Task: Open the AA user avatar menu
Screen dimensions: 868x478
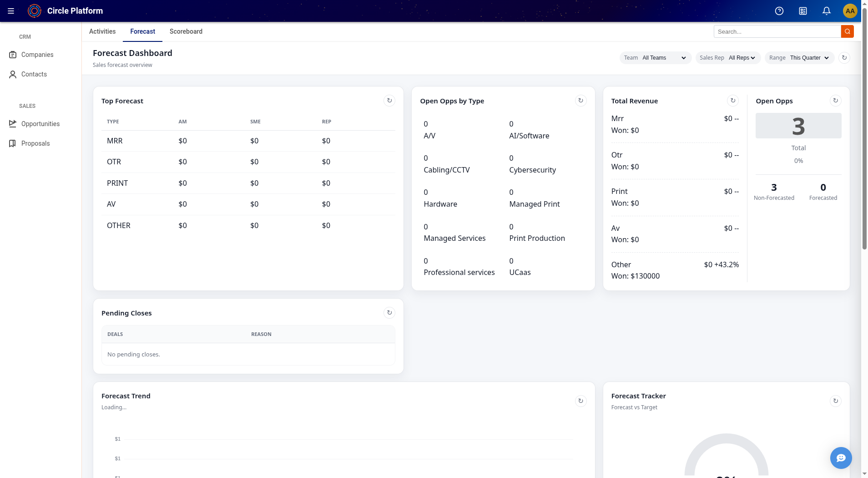Action: pos(850,11)
